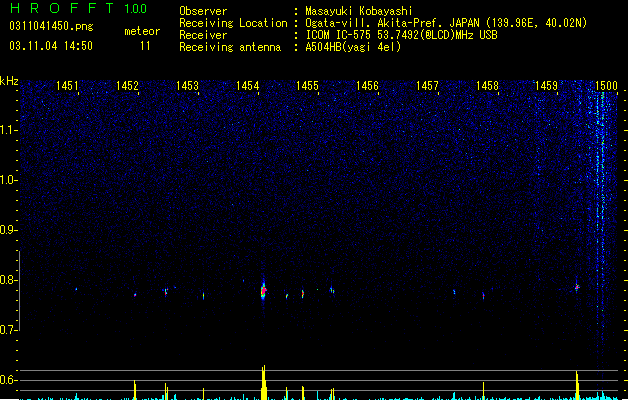The height and width of the screenshot is (400, 629).
Task: Click the strong meteor echo after 1454
Action: pos(264,290)
